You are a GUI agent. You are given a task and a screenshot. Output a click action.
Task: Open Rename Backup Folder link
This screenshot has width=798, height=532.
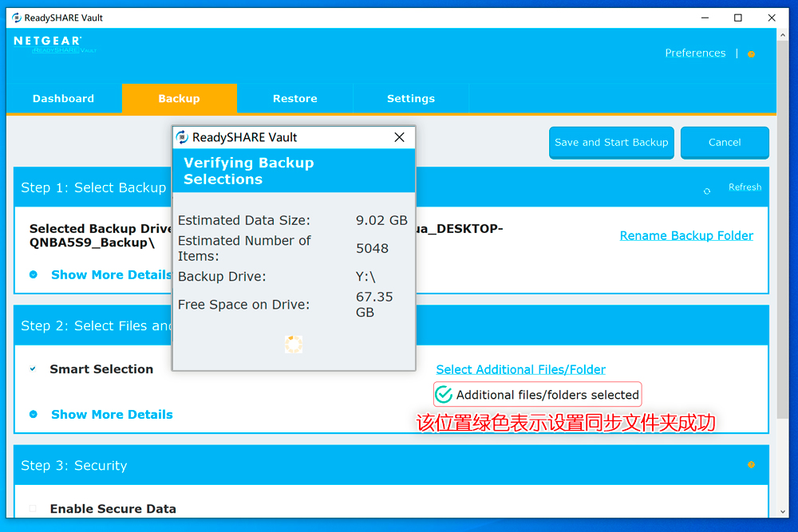(x=686, y=235)
